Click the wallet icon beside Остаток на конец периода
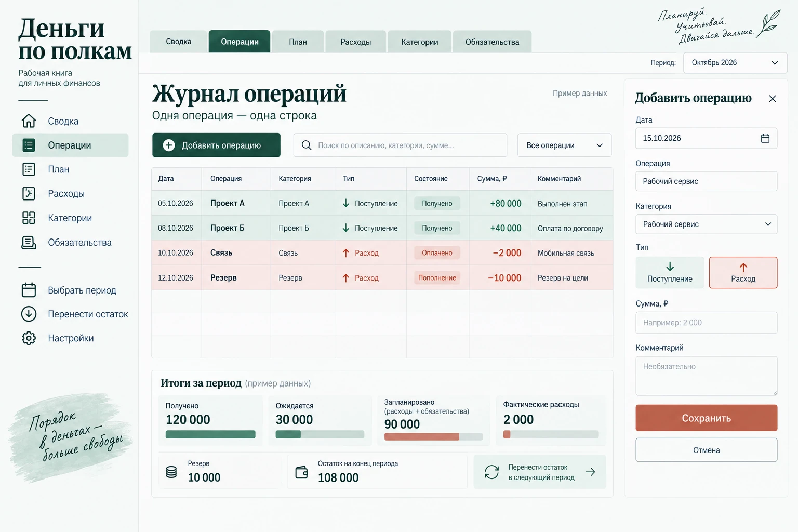This screenshot has width=798, height=532. (301, 472)
